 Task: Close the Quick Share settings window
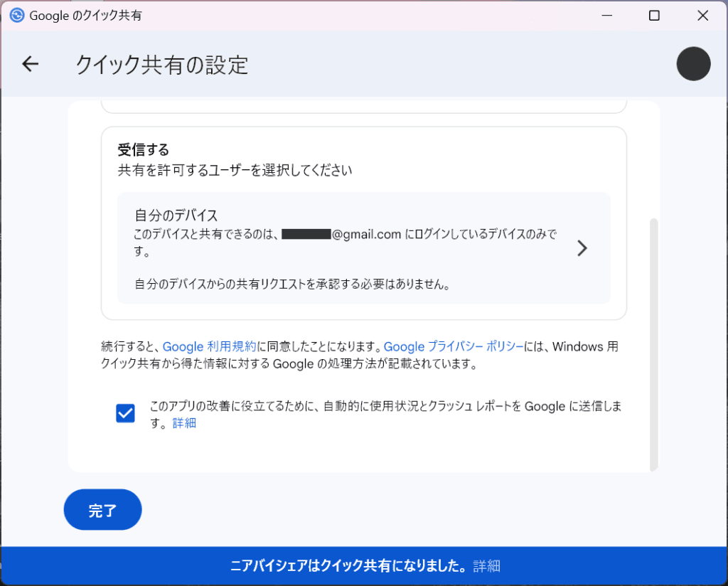[703, 15]
